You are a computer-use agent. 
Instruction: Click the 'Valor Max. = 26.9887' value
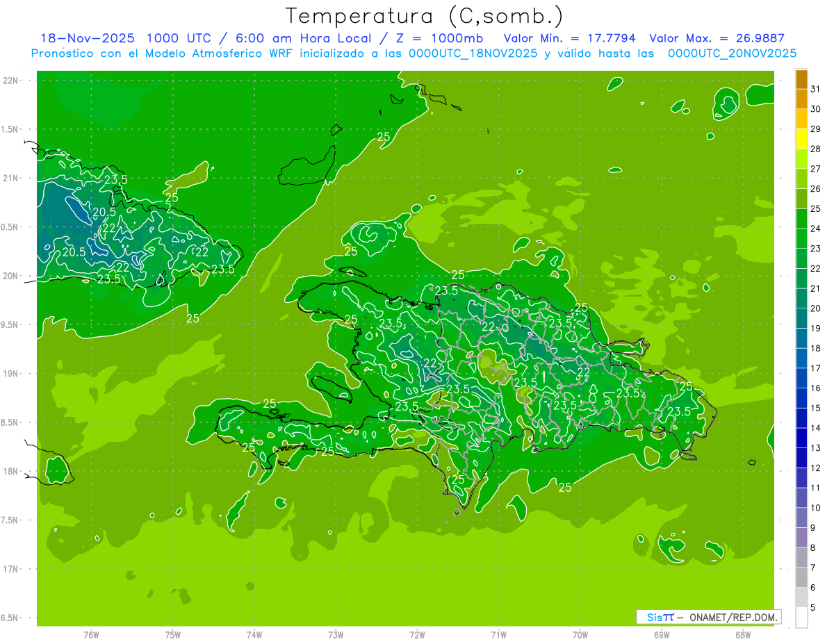coord(717,38)
